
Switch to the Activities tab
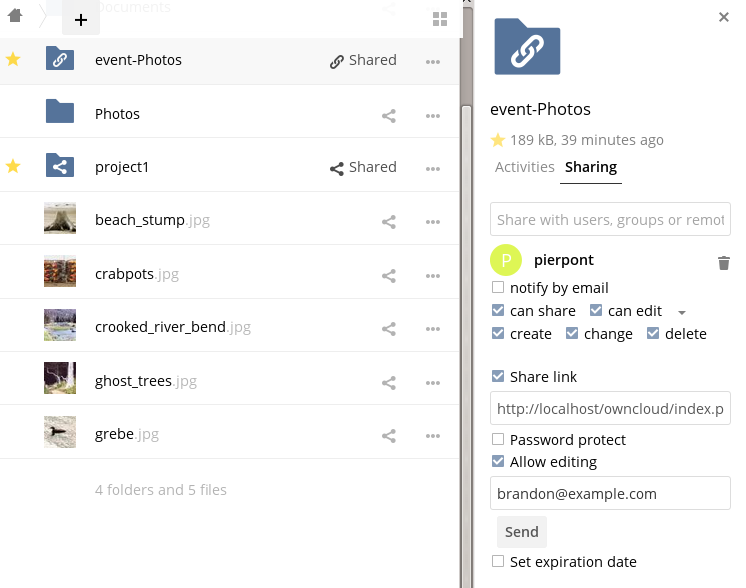pos(525,167)
